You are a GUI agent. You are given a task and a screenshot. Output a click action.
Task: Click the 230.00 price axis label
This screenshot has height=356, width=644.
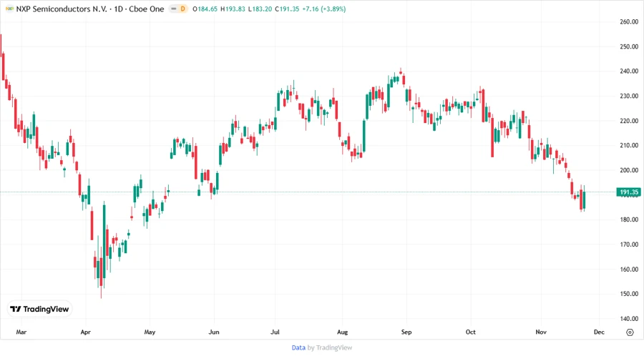(x=629, y=96)
